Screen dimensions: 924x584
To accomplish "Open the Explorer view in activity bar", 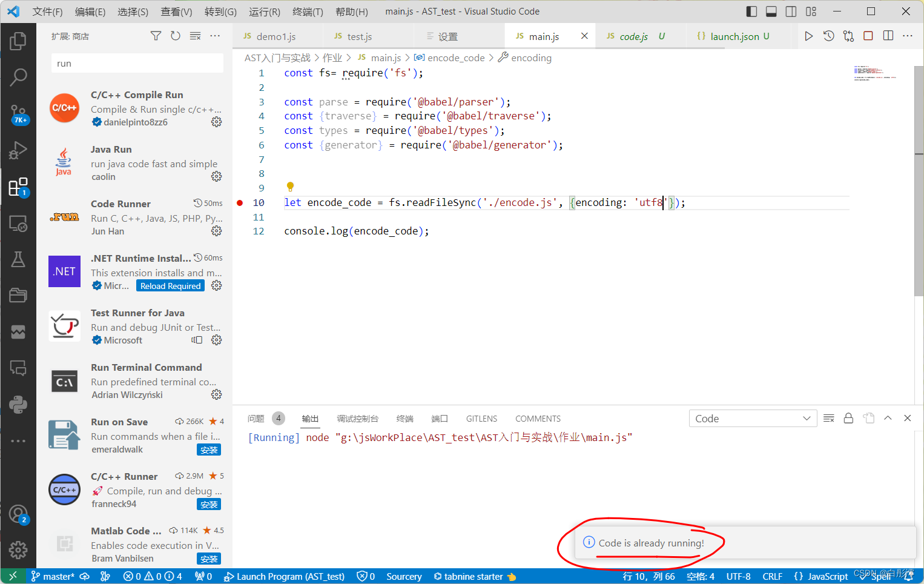I will pyautogui.click(x=18, y=41).
